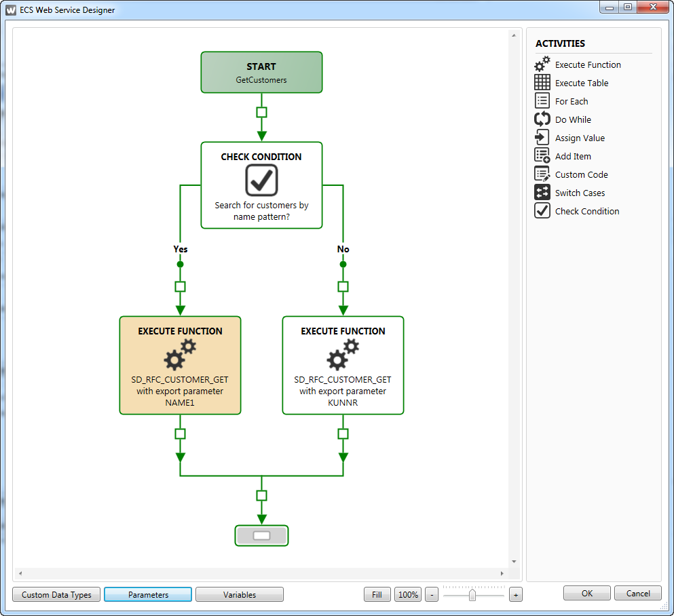674x616 pixels.
Task: Pick the Switch Cases activity icon
Action: pos(542,193)
